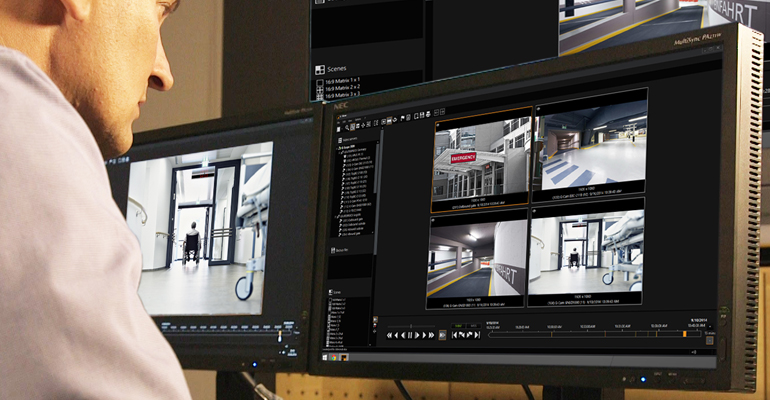Click the pause button in playback controls
Screen dimensions: 770x400
[x=409, y=335]
